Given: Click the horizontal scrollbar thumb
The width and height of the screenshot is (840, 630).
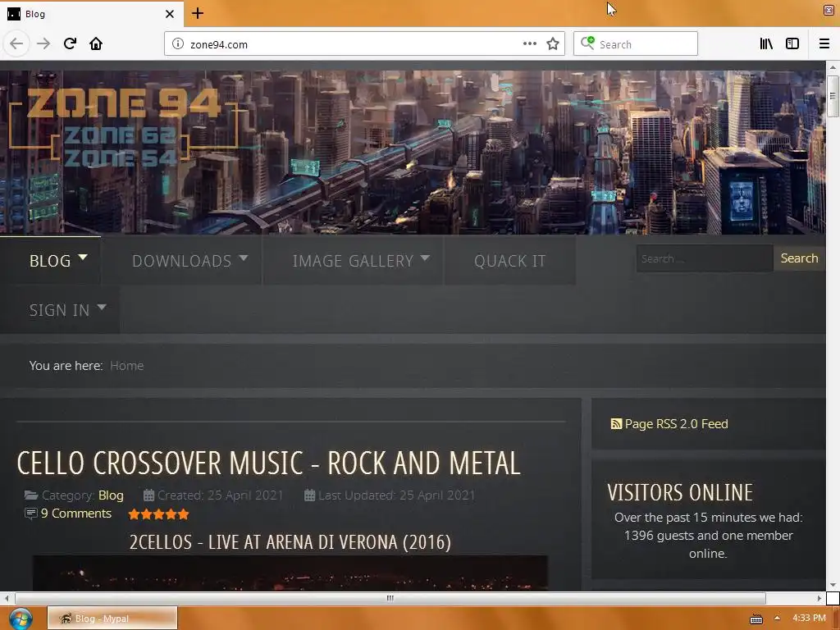Looking at the screenshot, I should 390,598.
